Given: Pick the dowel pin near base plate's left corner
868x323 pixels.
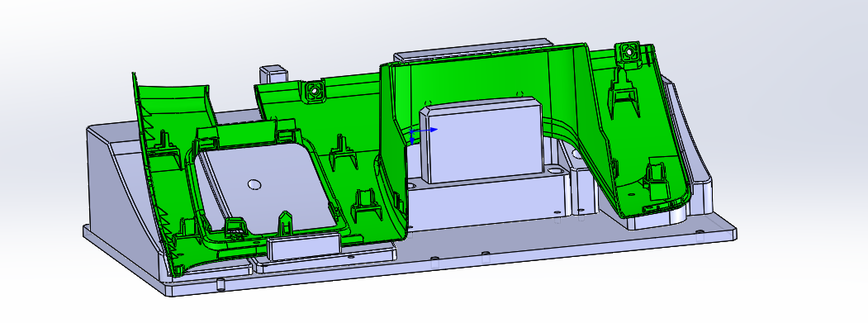Looking at the screenshot, I should (220, 285).
